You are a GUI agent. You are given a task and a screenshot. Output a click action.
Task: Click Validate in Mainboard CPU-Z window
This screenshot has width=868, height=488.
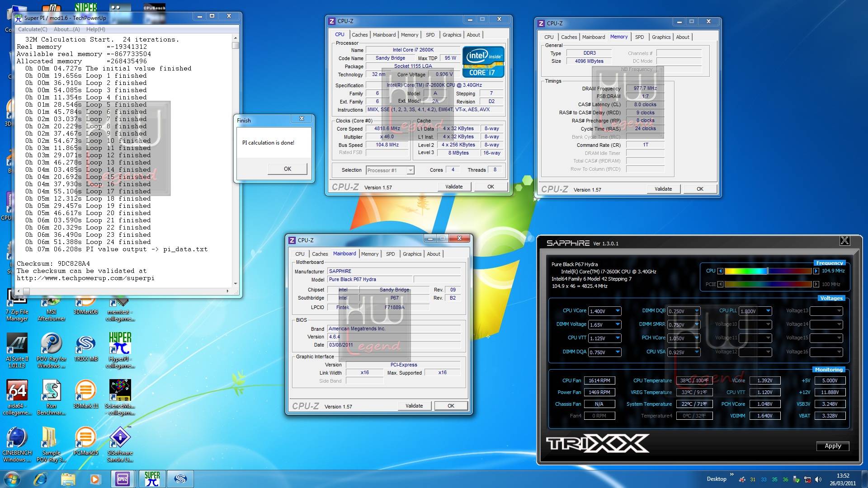(x=414, y=406)
